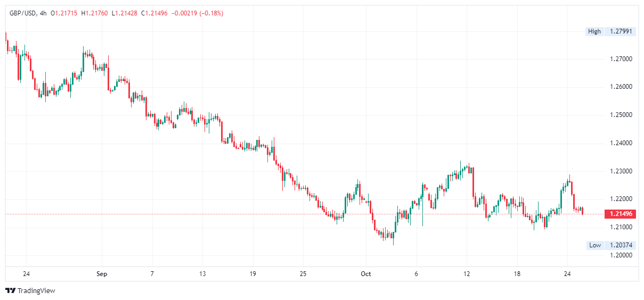
Task: Click the Oct marker on the time axis
Action: [x=365, y=274]
